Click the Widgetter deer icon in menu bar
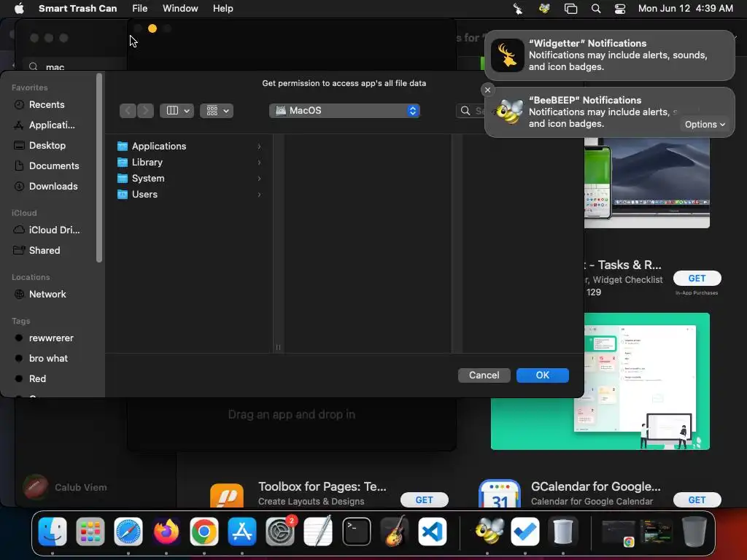 coord(518,9)
